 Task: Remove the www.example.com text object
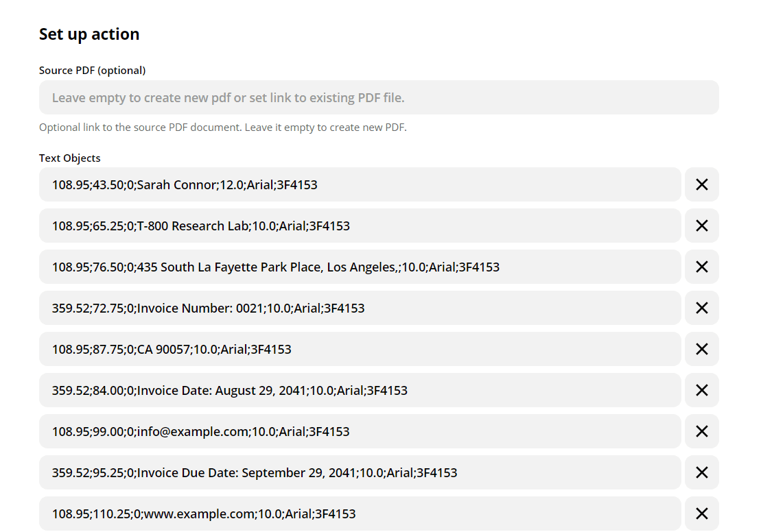point(701,513)
